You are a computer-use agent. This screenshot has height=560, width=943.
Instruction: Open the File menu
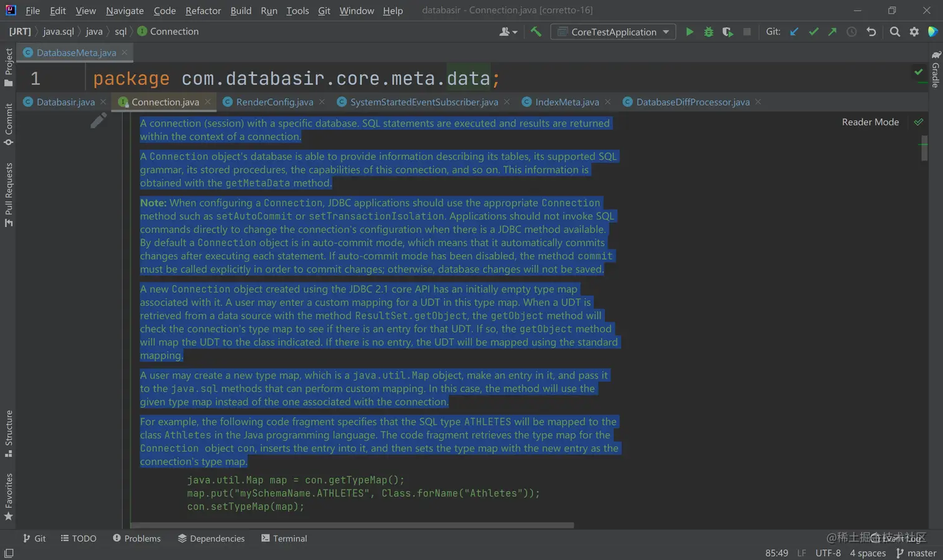[32, 11]
